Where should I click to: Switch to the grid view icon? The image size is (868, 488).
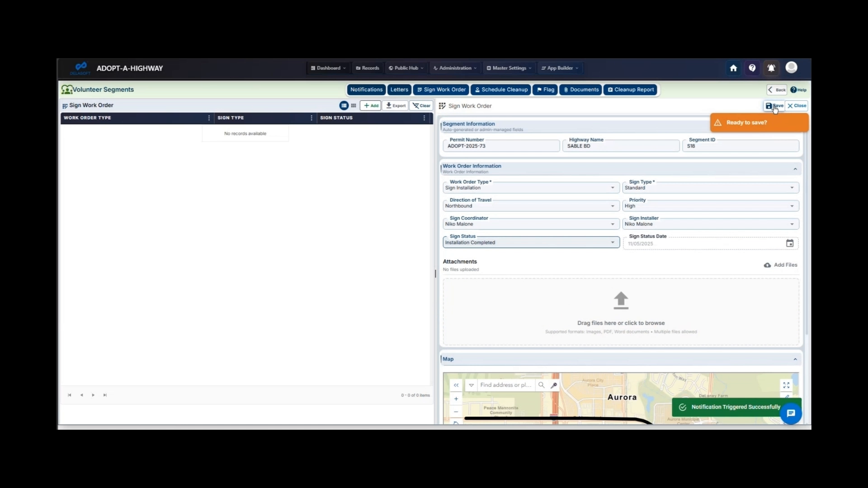click(x=353, y=105)
